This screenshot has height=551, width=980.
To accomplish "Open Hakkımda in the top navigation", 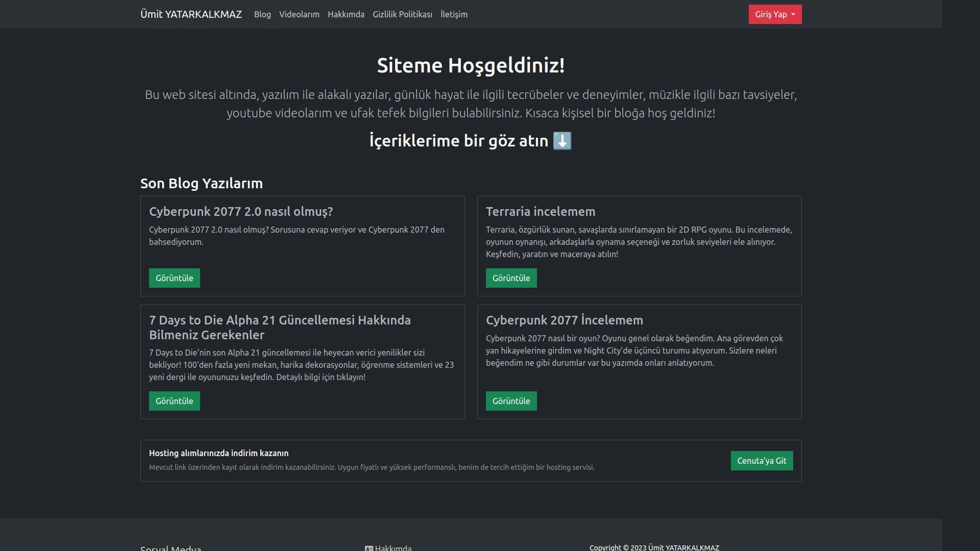I will (x=346, y=14).
